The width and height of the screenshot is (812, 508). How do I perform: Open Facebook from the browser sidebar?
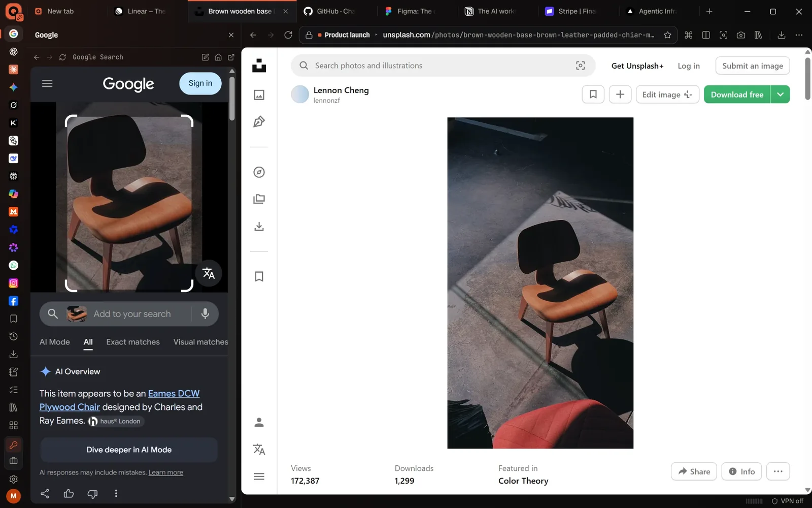(14, 301)
